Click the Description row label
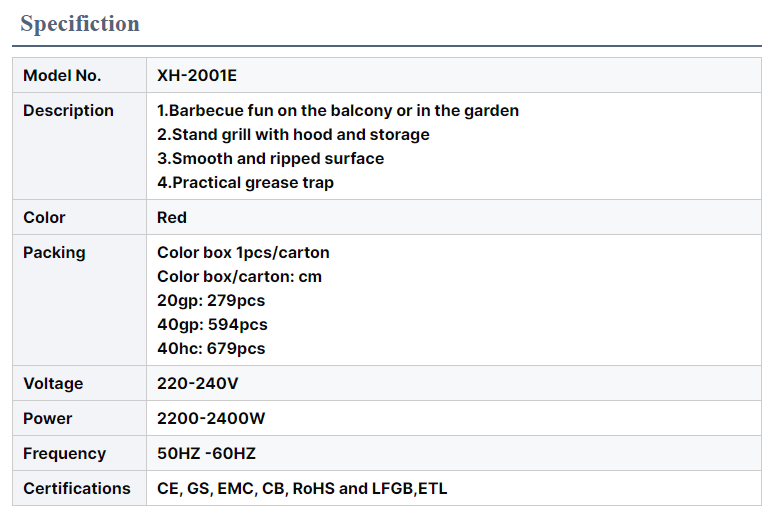 tap(68, 111)
